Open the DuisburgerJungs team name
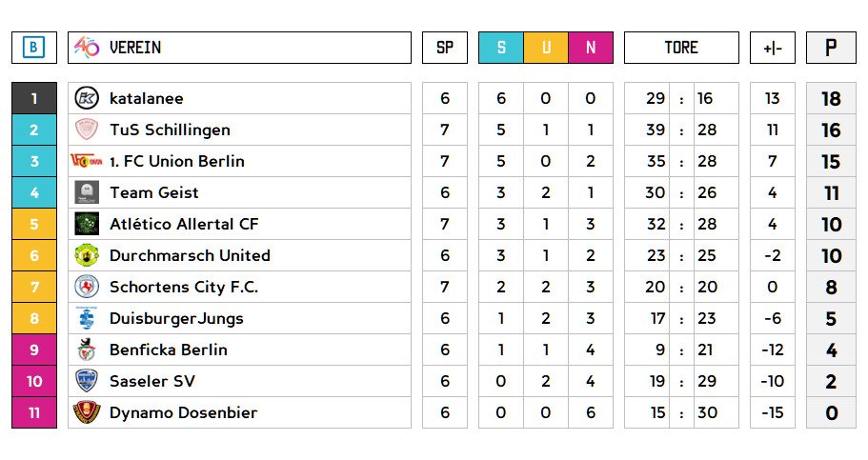The image size is (868, 460). (x=176, y=318)
